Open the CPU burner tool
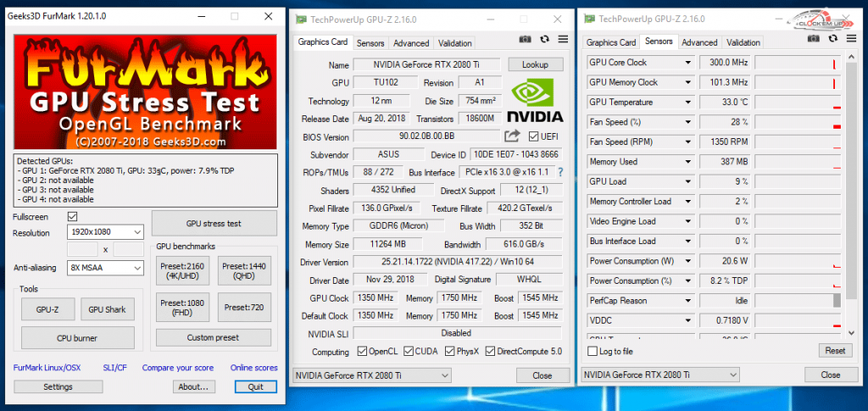Viewport: 868px width, 411px height. pyautogui.click(x=77, y=337)
